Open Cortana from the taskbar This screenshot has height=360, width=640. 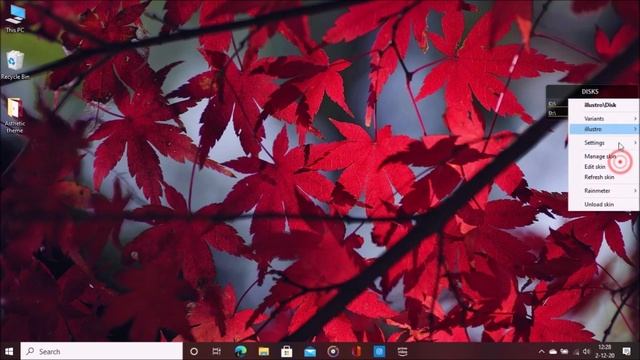pos(194,351)
